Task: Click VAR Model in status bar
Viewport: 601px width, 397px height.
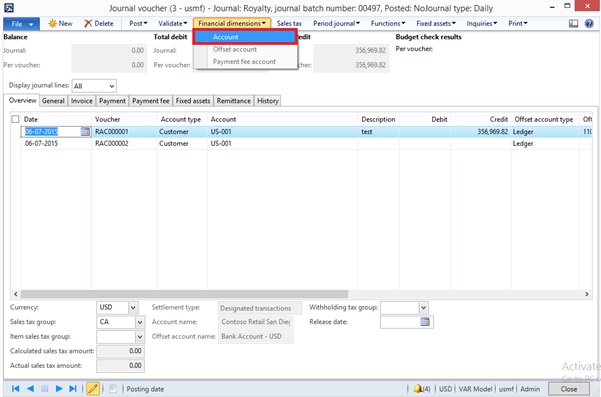Action: (475, 389)
